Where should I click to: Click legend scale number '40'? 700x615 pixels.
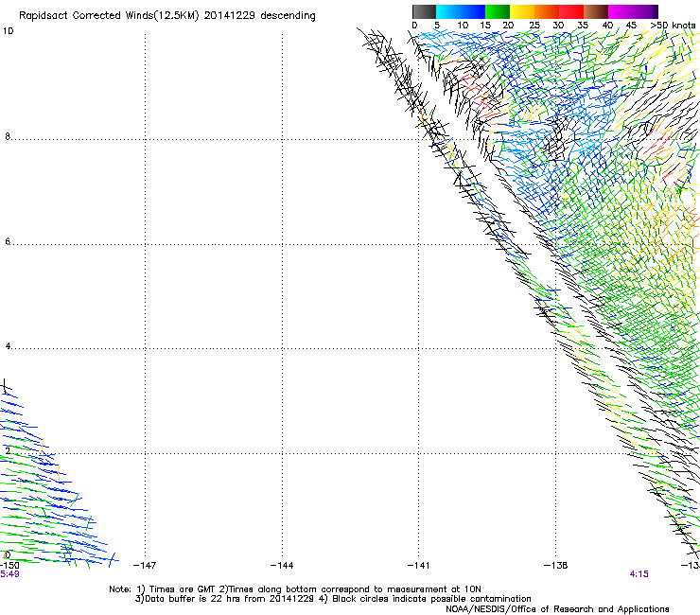click(607, 26)
